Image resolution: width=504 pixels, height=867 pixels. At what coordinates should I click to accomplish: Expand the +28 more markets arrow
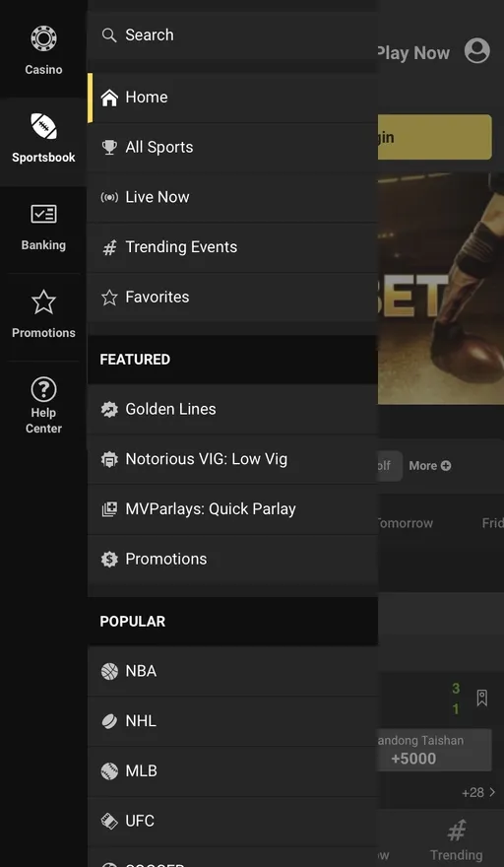click(x=478, y=793)
